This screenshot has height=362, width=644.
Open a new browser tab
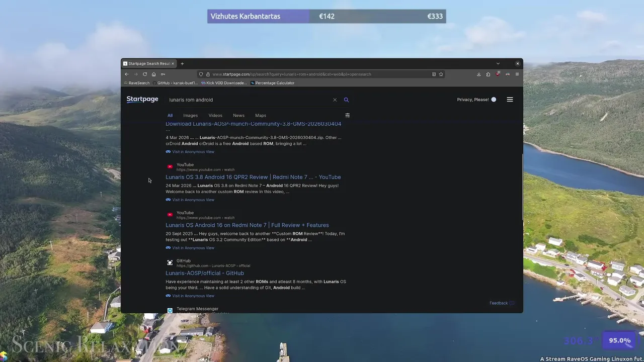coord(182,63)
